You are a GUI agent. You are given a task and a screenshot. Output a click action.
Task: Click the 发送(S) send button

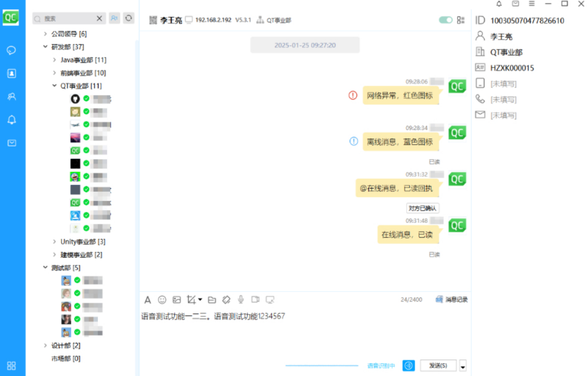(438, 365)
